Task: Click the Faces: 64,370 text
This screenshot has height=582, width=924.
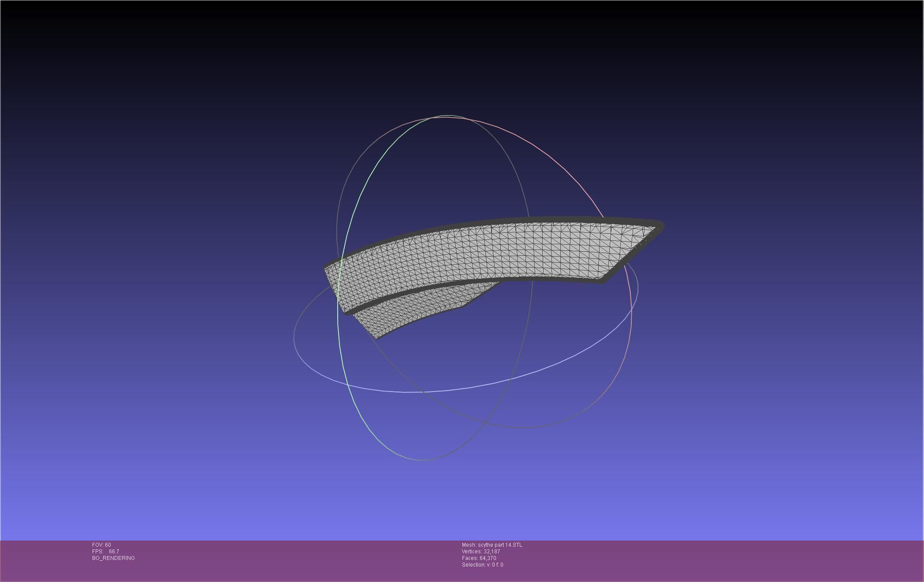Action: click(479, 558)
